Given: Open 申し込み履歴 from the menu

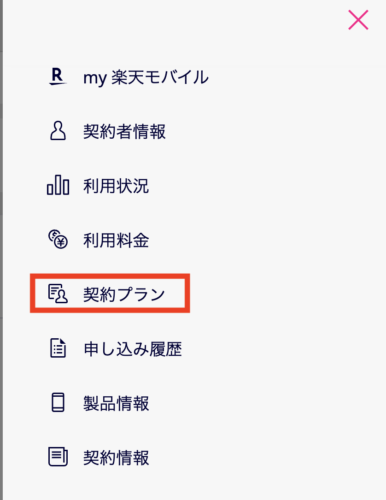Looking at the screenshot, I should click(132, 349).
